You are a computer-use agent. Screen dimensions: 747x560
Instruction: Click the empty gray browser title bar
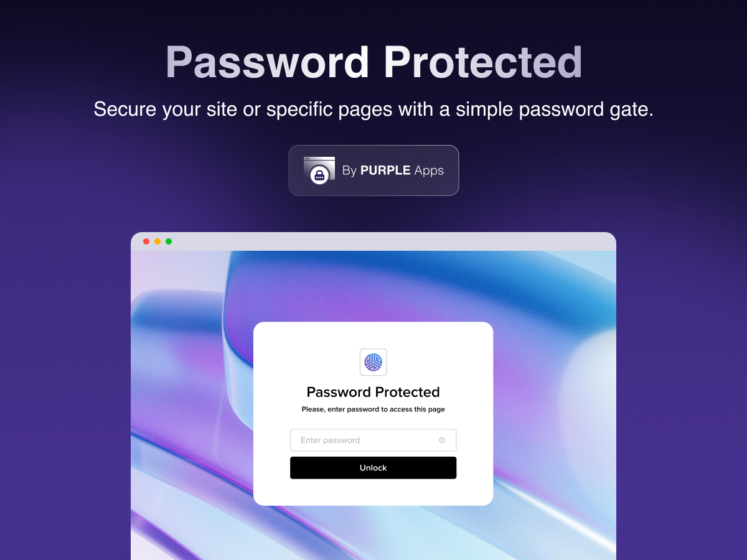pos(392,241)
